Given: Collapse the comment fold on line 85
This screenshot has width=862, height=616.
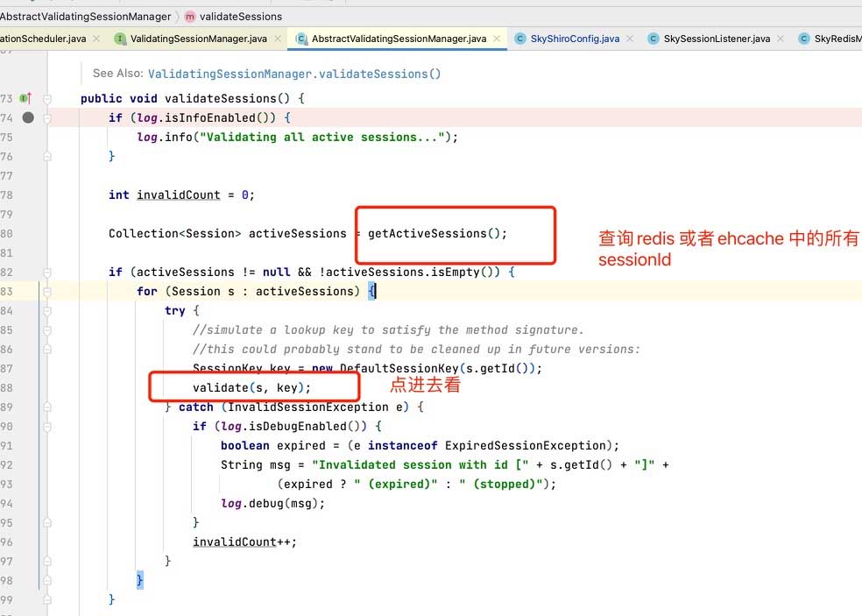Looking at the screenshot, I should (47, 330).
